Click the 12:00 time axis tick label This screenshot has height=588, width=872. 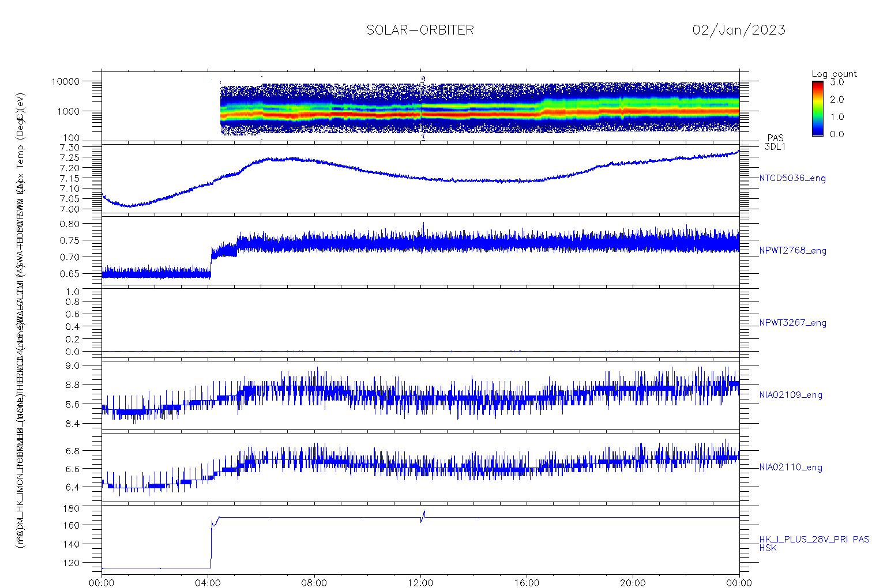pos(420,583)
